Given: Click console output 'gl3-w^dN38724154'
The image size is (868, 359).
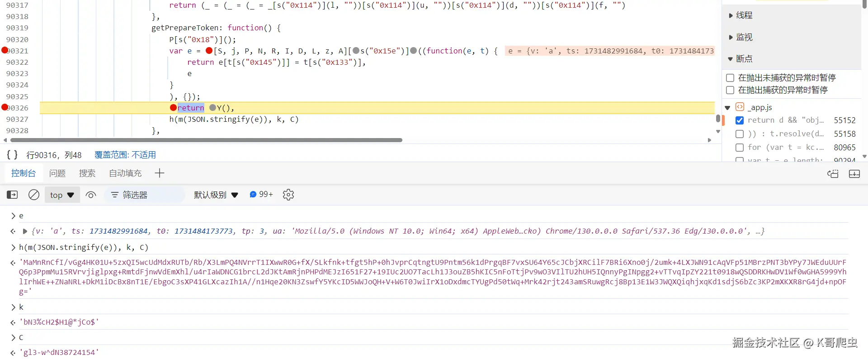Looking at the screenshot, I should point(59,352).
